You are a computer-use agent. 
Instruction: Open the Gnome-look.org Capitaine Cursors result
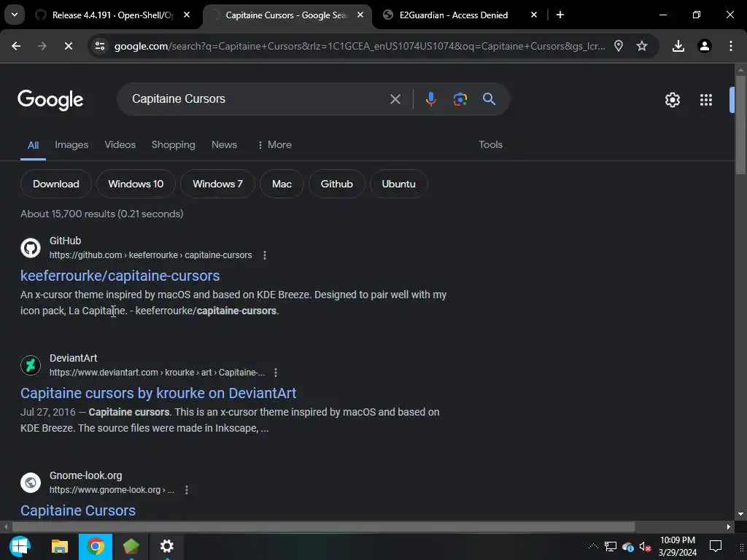(x=77, y=510)
